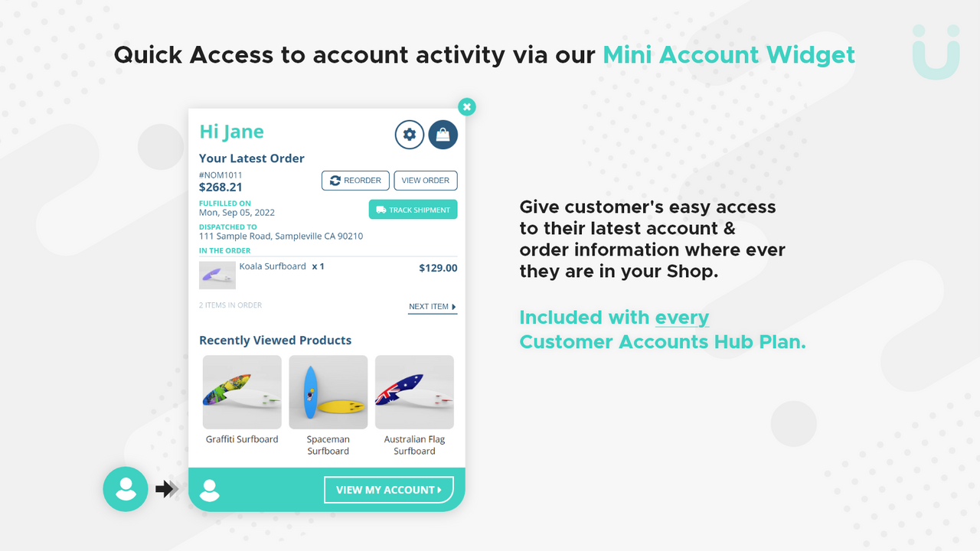Click the teal Customer Accounts Hub logo
The width and height of the screenshot is (980, 551).
click(x=936, y=53)
